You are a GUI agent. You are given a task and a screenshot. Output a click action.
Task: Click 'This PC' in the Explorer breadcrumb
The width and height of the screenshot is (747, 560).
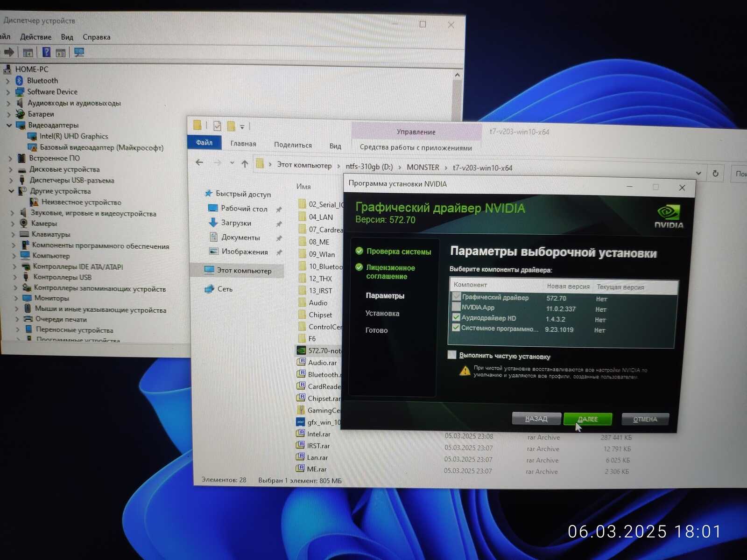tap(304, 165)
